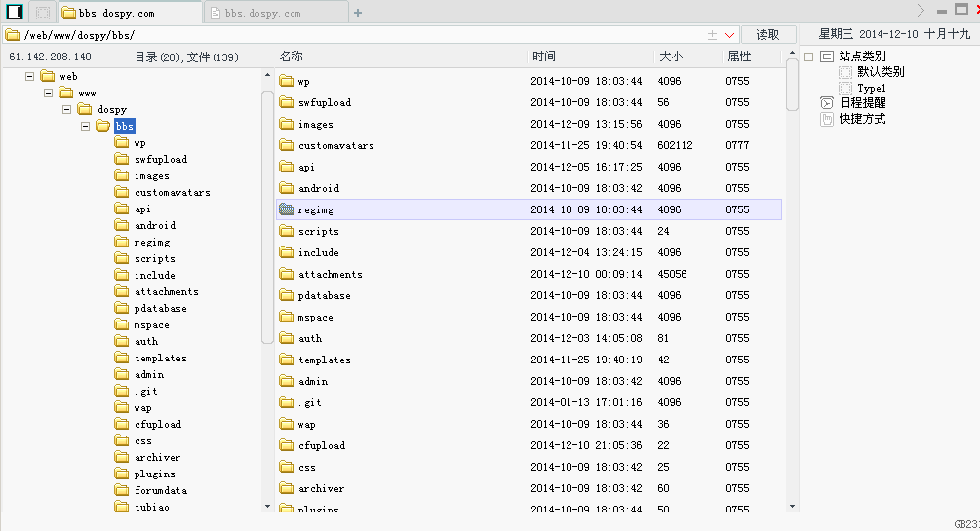Select the 站点类别 category icon

tap(827, 57)
